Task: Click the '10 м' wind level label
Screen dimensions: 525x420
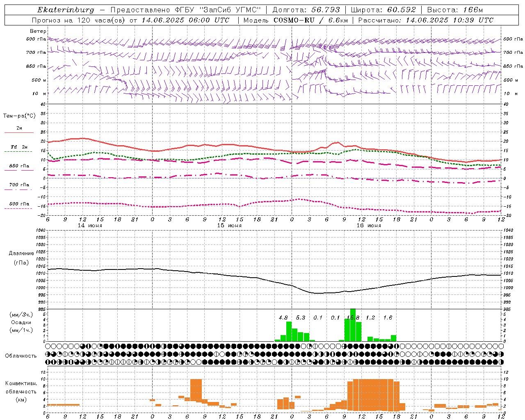Action: 39,94
